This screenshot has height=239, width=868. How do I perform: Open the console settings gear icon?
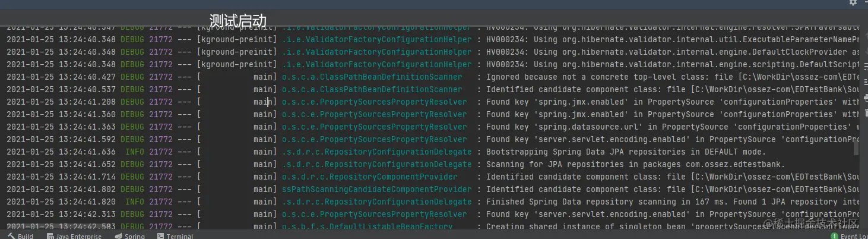pos(853,2)
